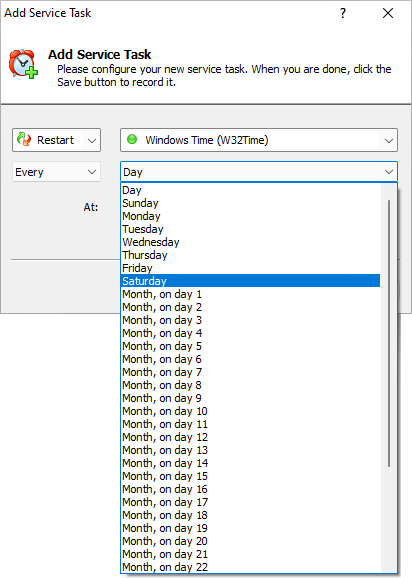
Task: Choose the Friday entry
Action: coord(251,268)
